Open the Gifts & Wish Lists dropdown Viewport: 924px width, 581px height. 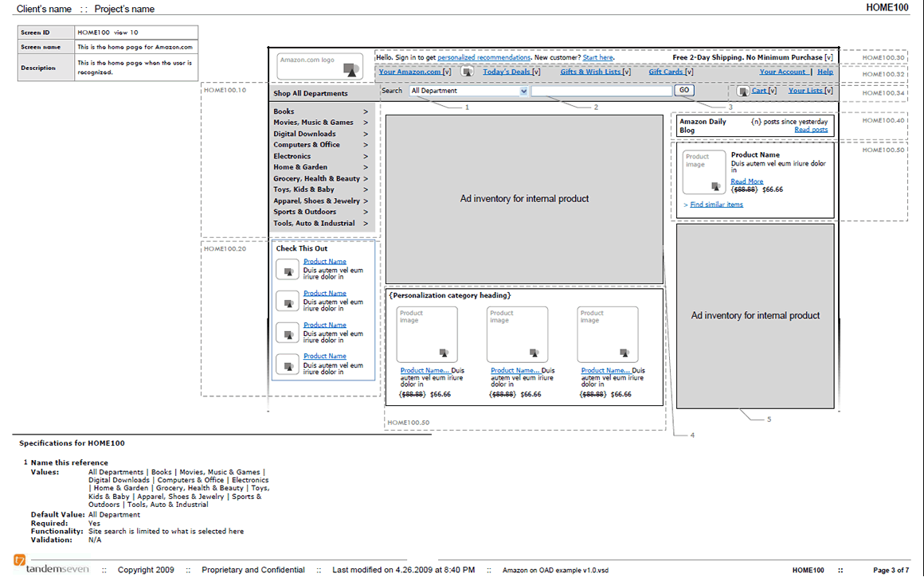click(595, 72)
